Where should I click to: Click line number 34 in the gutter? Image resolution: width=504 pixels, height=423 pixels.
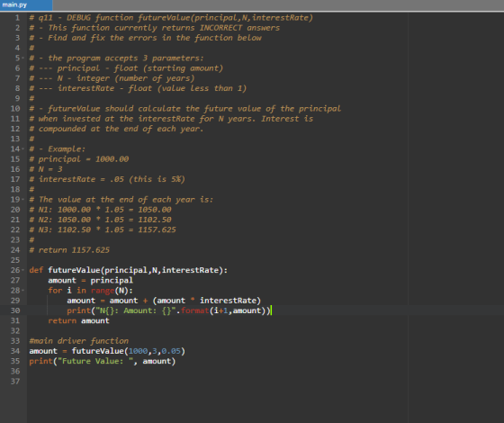(x=15, y=351)
